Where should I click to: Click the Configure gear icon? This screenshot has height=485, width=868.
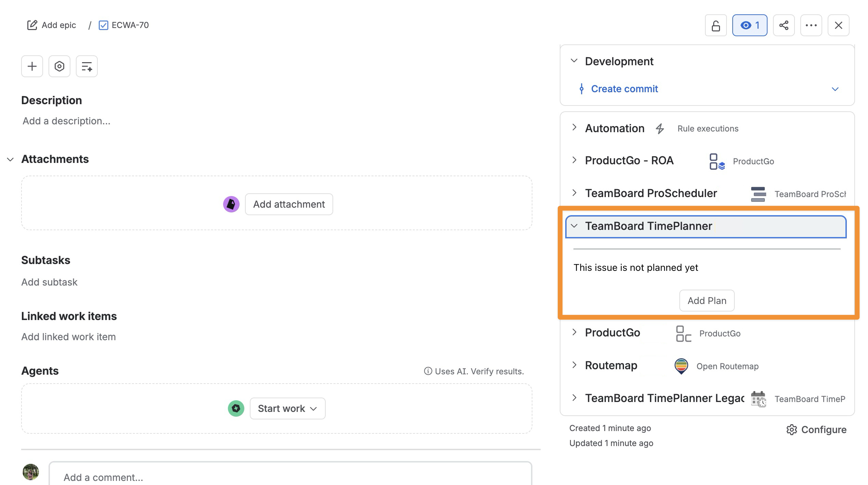coord(791,430)
